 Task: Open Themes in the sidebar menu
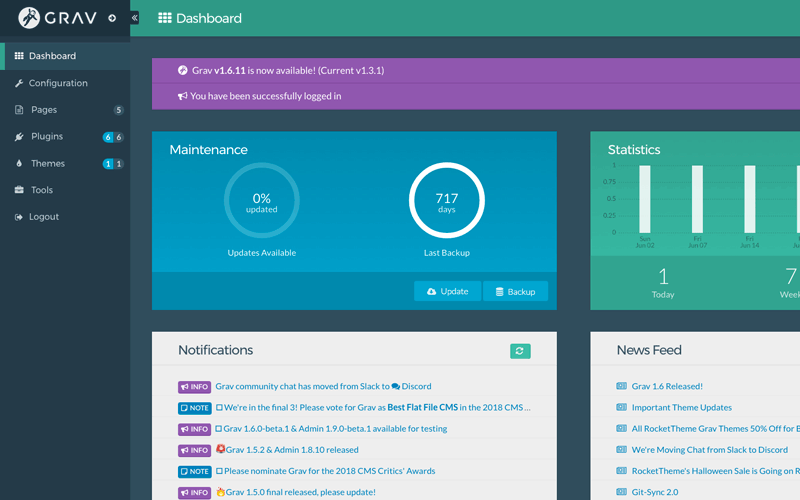click(65, 163)
